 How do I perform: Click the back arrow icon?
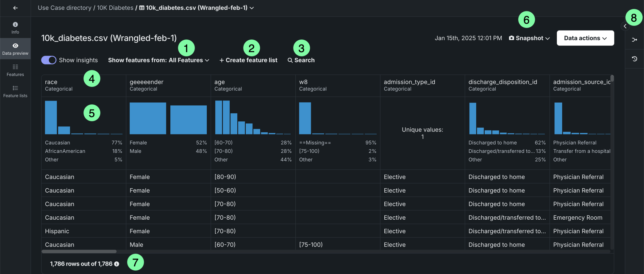15,8
